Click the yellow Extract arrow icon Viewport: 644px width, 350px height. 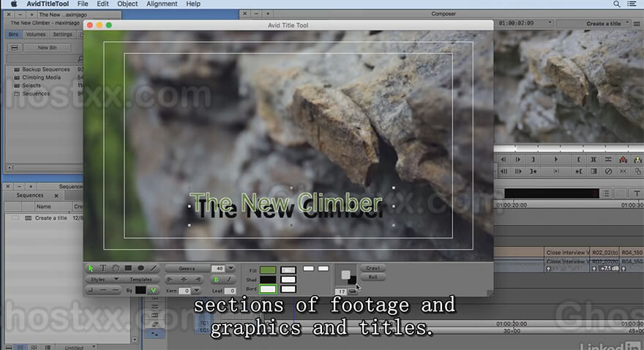(637, 160)
